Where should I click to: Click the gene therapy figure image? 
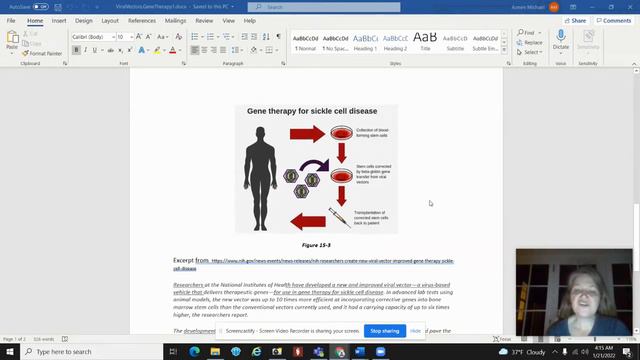click(316, 169)
